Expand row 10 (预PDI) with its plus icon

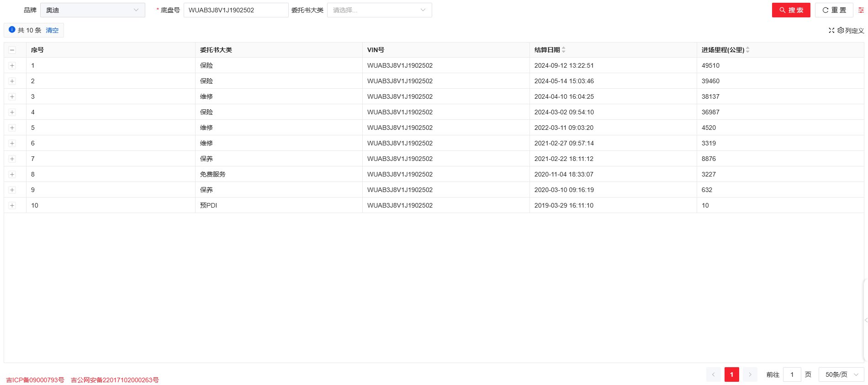(12, 206)
